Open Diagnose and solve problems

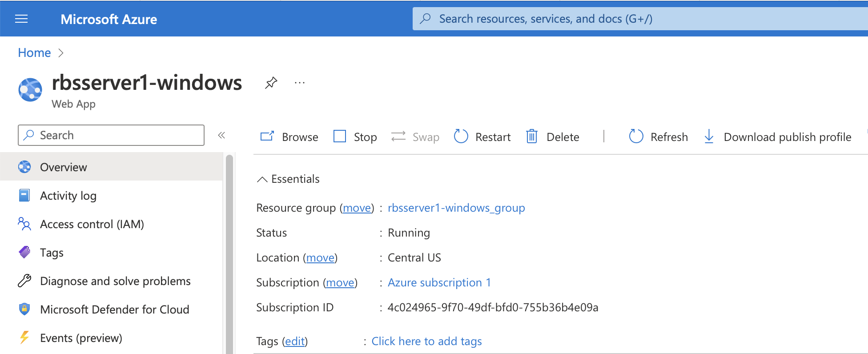pyautogui.click(x=111, y=281)
